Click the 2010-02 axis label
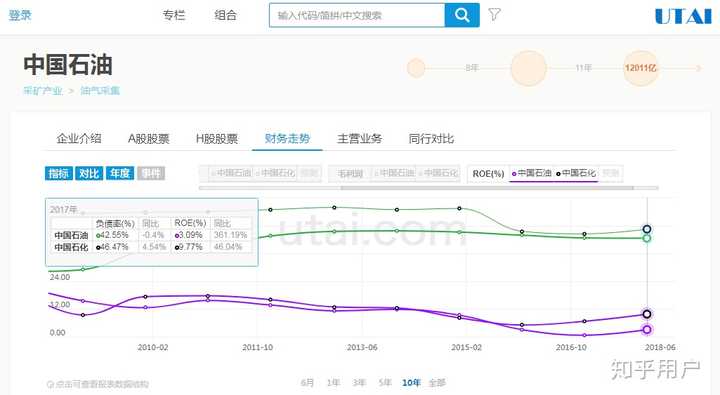The height and width of the screenshot is (395, 720). point(153,348)
